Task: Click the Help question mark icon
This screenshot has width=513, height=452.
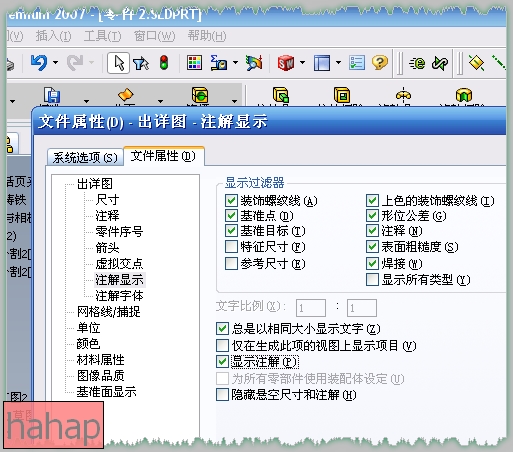Action: 380,62
